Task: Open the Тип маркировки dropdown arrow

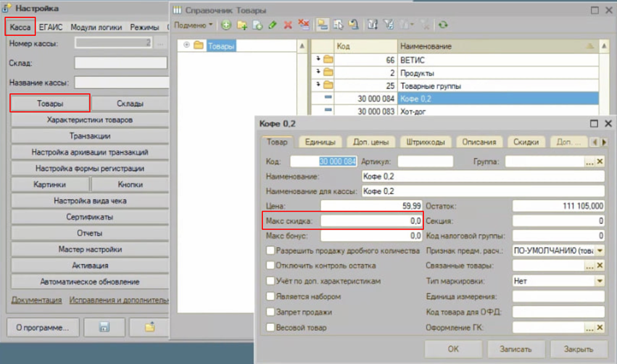Action: pos(600,281)
